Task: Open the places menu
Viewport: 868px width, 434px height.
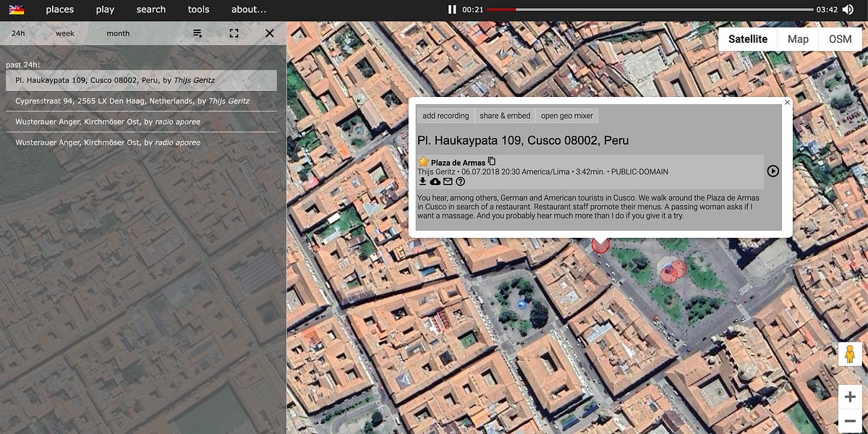Action: tap(60, 9)
